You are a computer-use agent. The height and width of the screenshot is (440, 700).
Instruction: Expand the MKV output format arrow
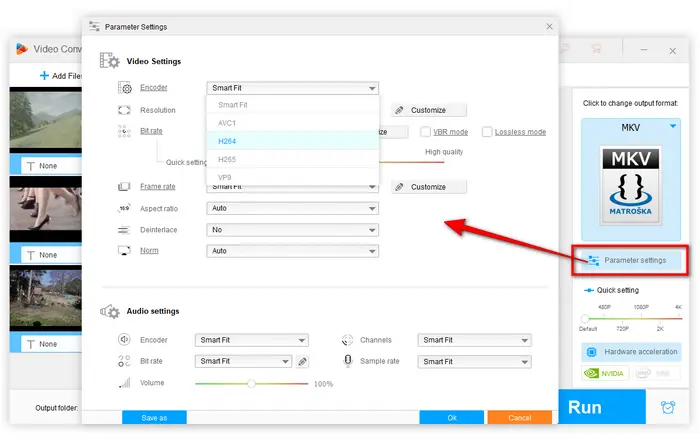[x=672, y=127]
